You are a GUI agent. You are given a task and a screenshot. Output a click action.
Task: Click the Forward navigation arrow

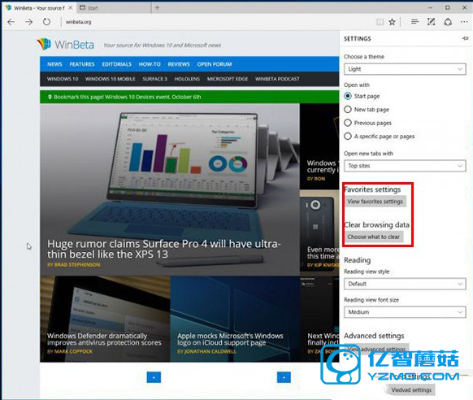click(x=29, y=22)
